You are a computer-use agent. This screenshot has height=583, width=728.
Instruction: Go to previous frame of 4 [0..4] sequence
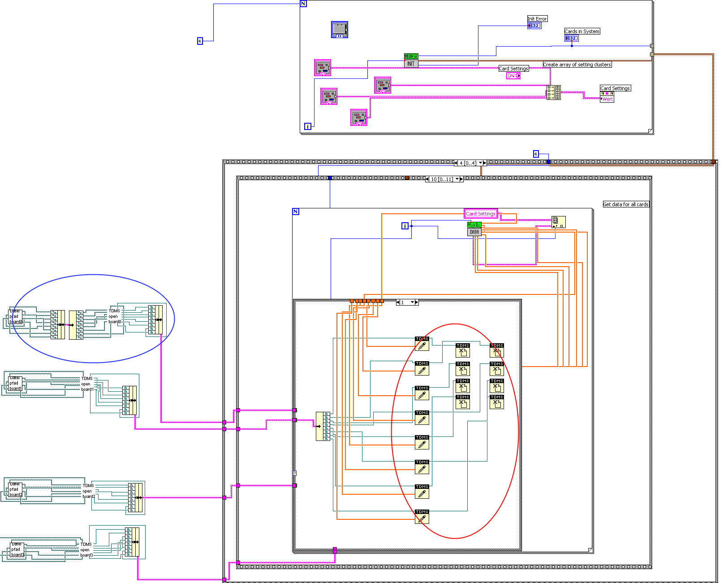pos(456,163)
